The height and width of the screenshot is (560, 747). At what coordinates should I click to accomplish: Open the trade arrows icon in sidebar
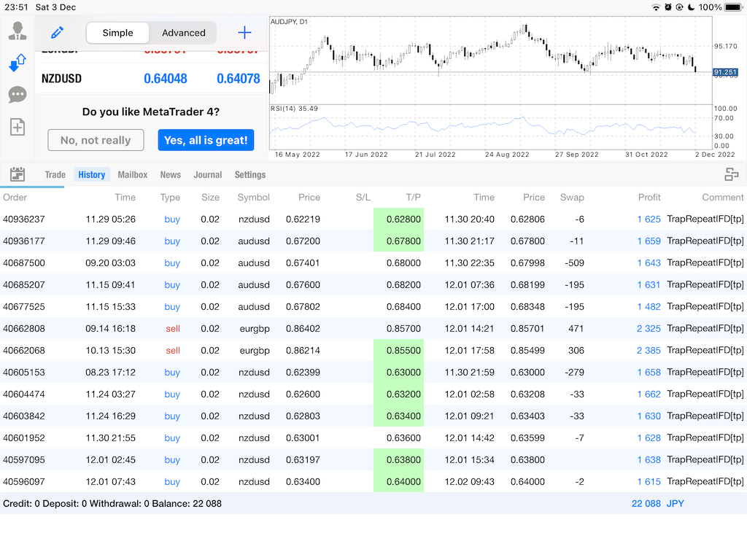pos(18,63)
